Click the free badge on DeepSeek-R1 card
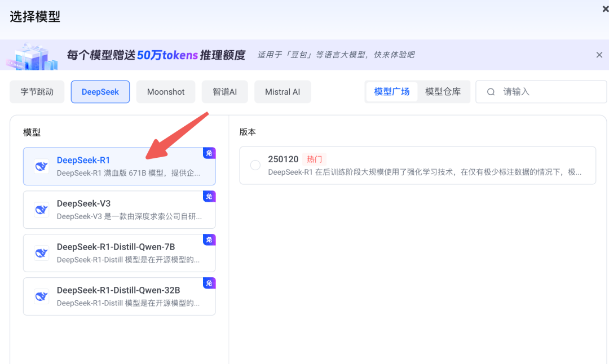This screenshot has width=609, height=364. (x=209, y=153)
